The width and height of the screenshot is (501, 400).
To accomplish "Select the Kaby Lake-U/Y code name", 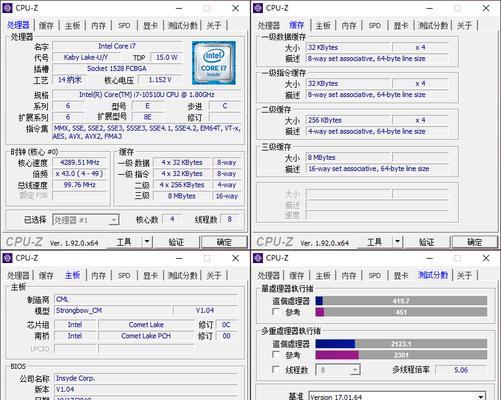I will (86, 57).
